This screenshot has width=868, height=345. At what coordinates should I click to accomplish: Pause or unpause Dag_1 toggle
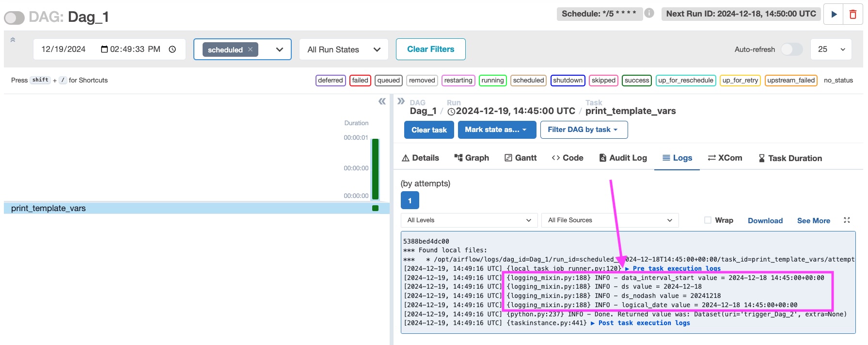click(15, 18)
